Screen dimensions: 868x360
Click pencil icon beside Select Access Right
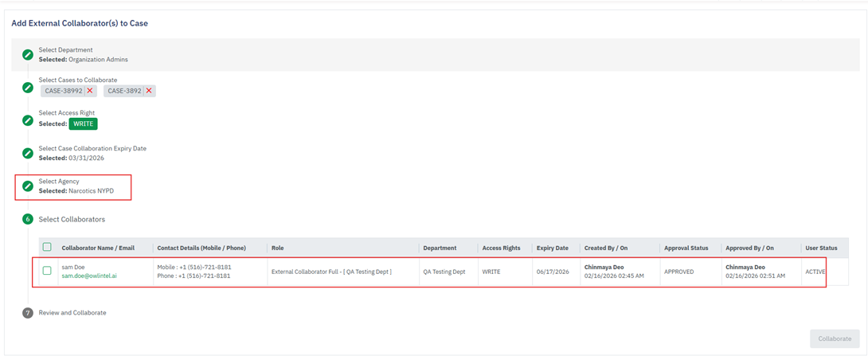pyautogui.click(x=28, y=120)
